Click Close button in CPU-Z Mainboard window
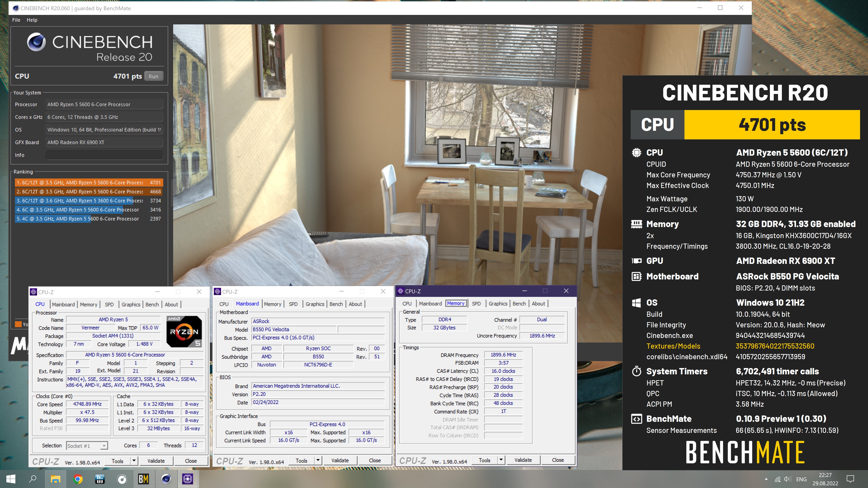 click(375, 460)
